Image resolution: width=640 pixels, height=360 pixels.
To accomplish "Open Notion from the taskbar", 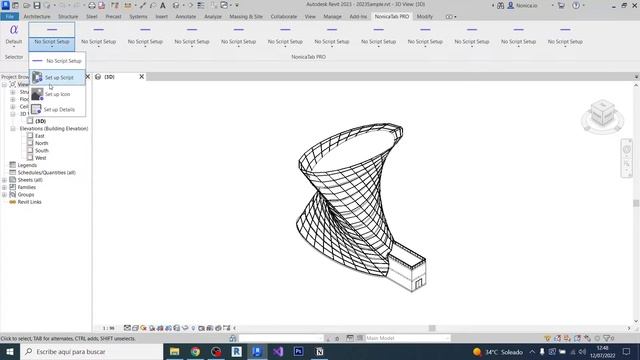I will pos(319,351).
